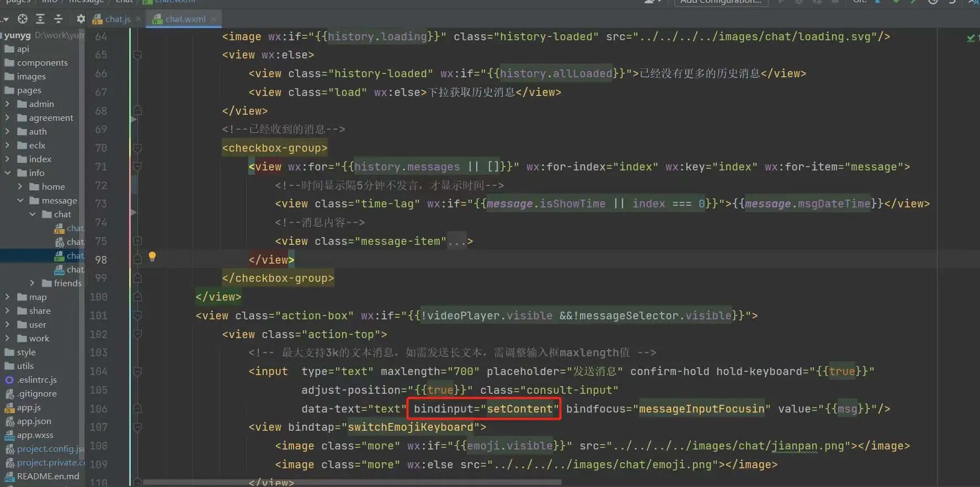Click the Collapse All icon in project panel
This screenshot has width=980, height=487.
(58, 19)
